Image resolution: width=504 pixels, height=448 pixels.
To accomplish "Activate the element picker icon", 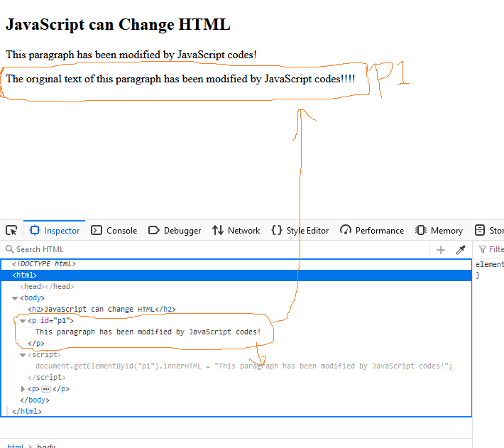I will (x=11, y=231).
